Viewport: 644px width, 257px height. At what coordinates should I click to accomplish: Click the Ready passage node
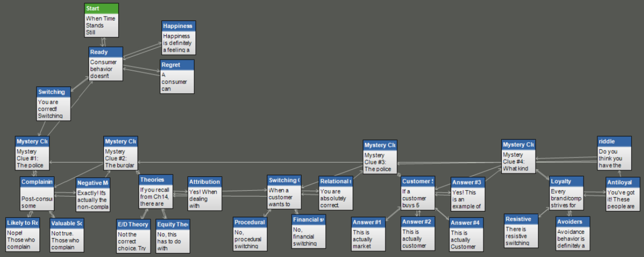coord(106,64)
